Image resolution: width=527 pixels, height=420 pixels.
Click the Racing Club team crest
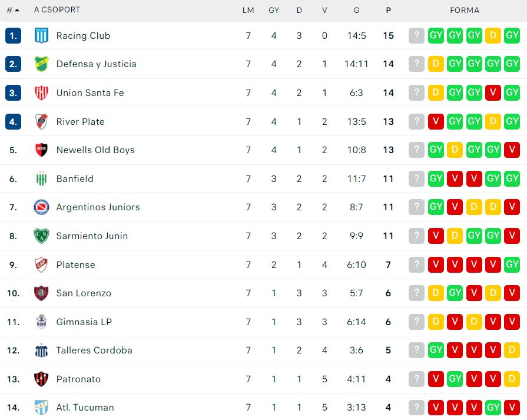[41, 36]
